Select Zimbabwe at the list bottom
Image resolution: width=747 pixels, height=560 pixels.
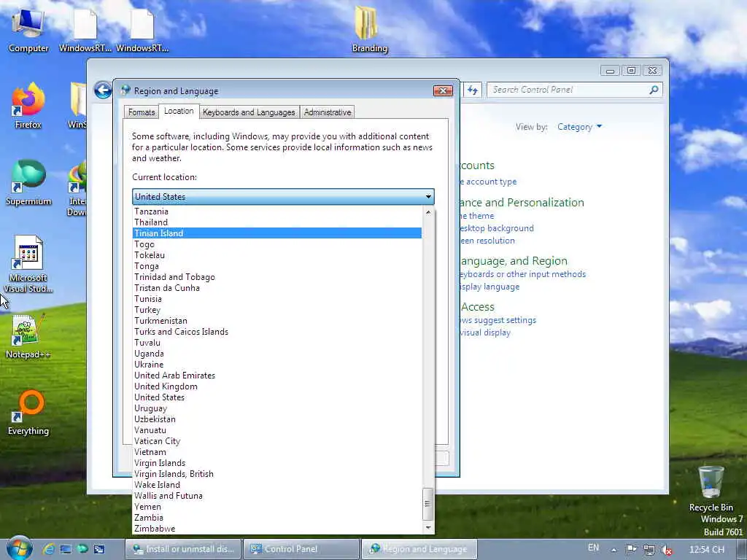click(276, 529)
